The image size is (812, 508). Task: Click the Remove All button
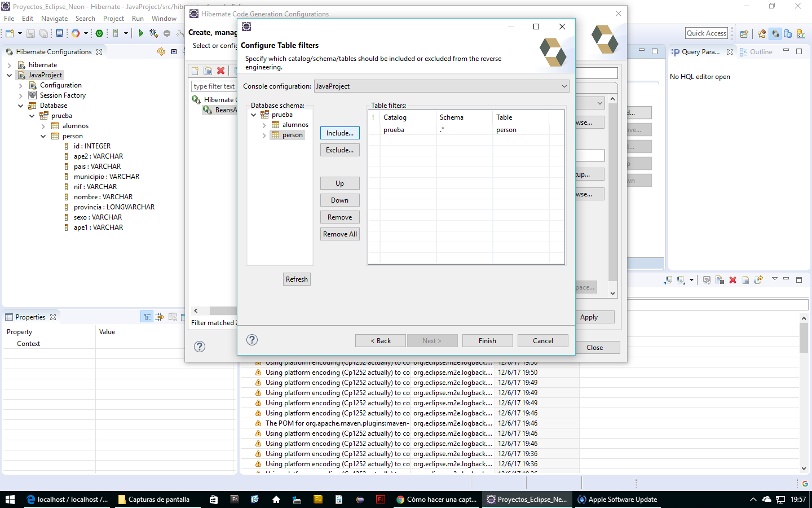point(340,234)
